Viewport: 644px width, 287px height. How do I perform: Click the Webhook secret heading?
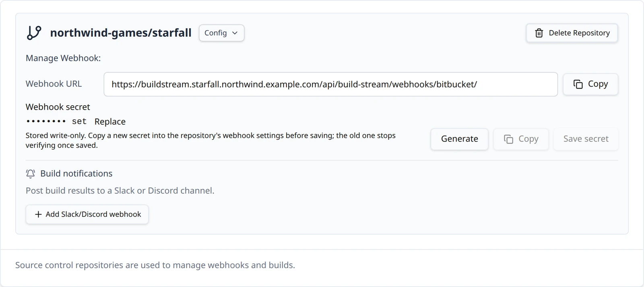pyautogui.click(x=58, y=107)
